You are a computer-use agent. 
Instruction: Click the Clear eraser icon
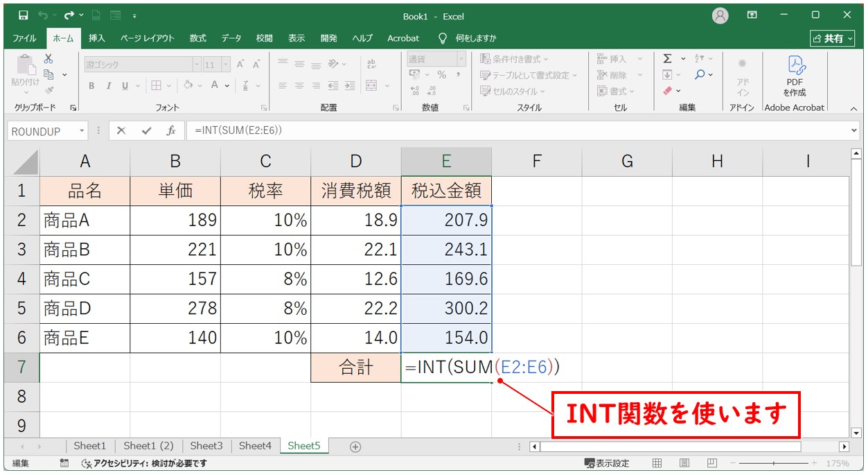pyautogui.click(x=667, y=91)
